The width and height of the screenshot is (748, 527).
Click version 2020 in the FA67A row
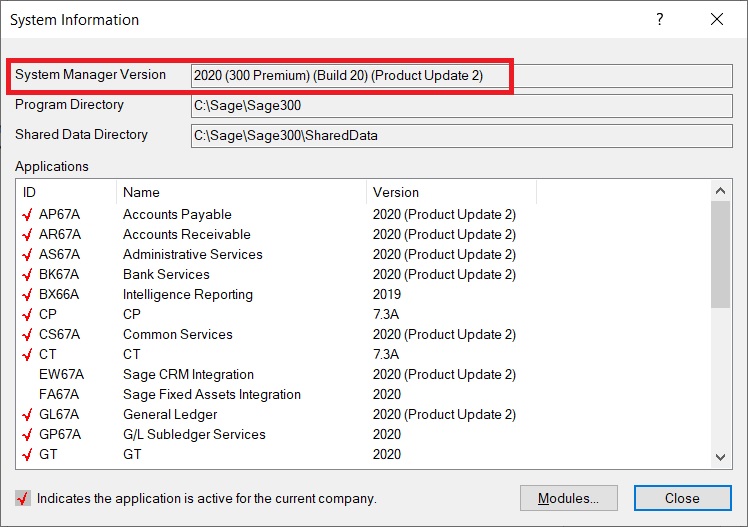(x=387, y=395)
